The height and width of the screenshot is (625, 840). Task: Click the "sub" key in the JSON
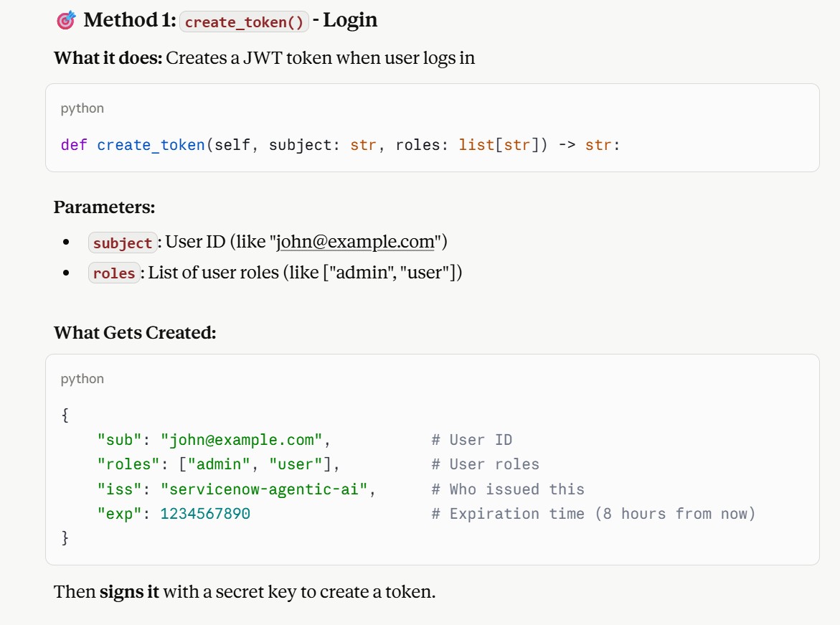tap(119, 440)
